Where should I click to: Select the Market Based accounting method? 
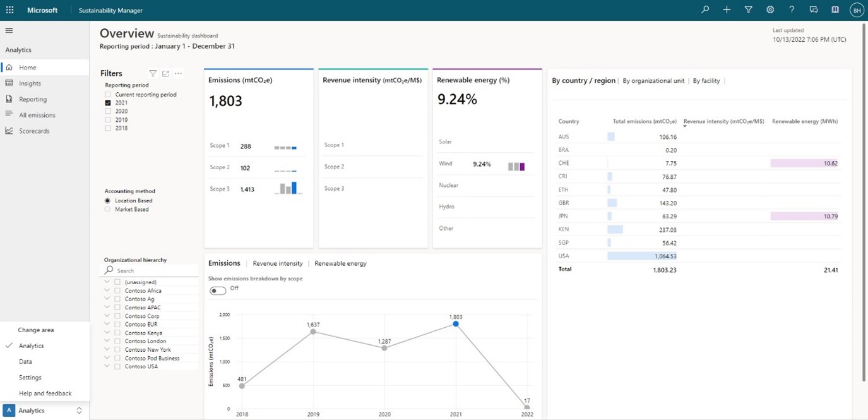(x=107, y=208)
